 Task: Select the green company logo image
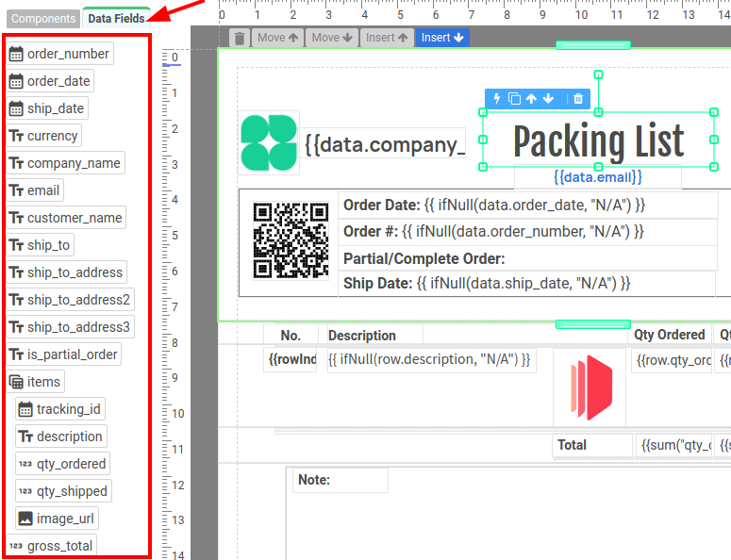pyautogui.click(x=269, y=143)
